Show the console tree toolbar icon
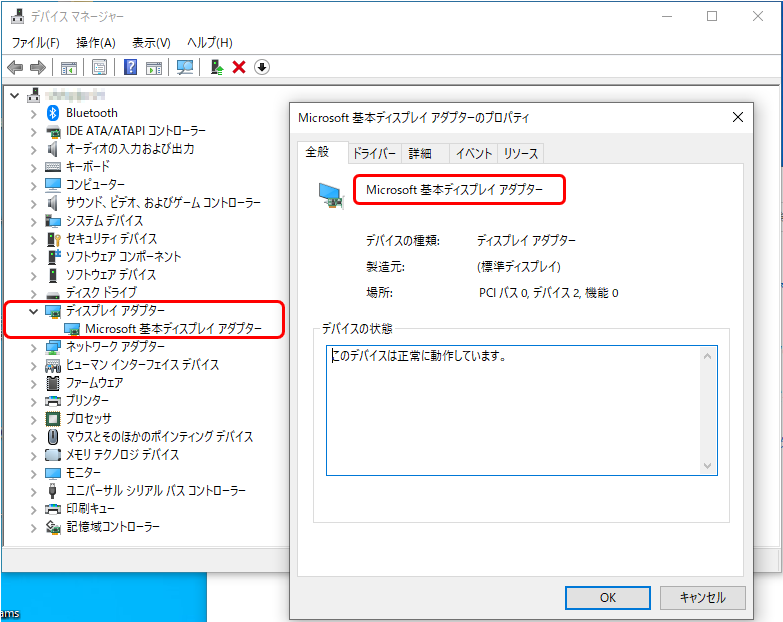Screen dimensions: 783x622 tap(69, 67)
